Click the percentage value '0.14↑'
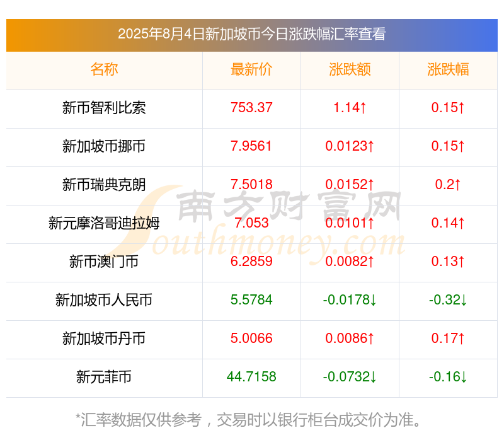This screenshot has width=504, height=440. pyautogui.click(x=448, y=223)
